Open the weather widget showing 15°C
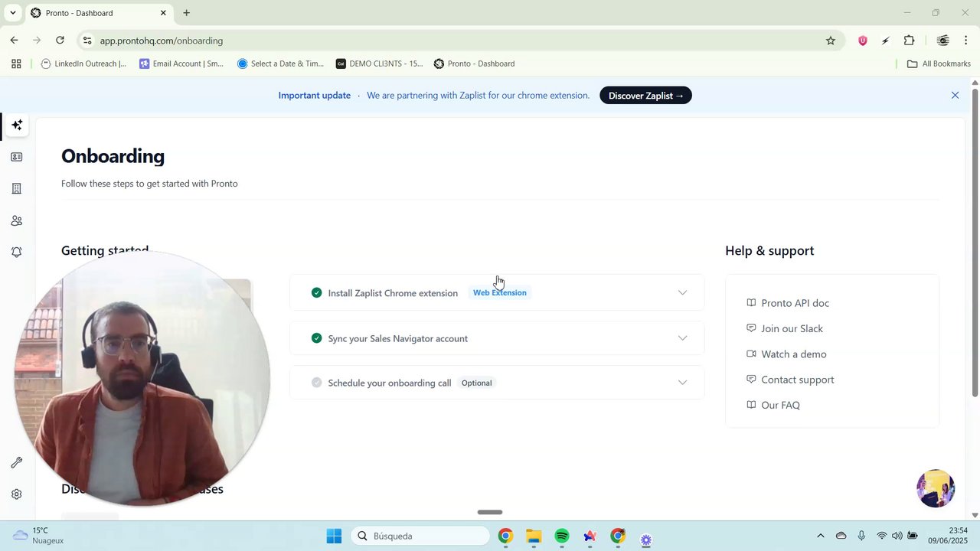The height and width of the screenshot is (551, 980). tap(38, 536)
